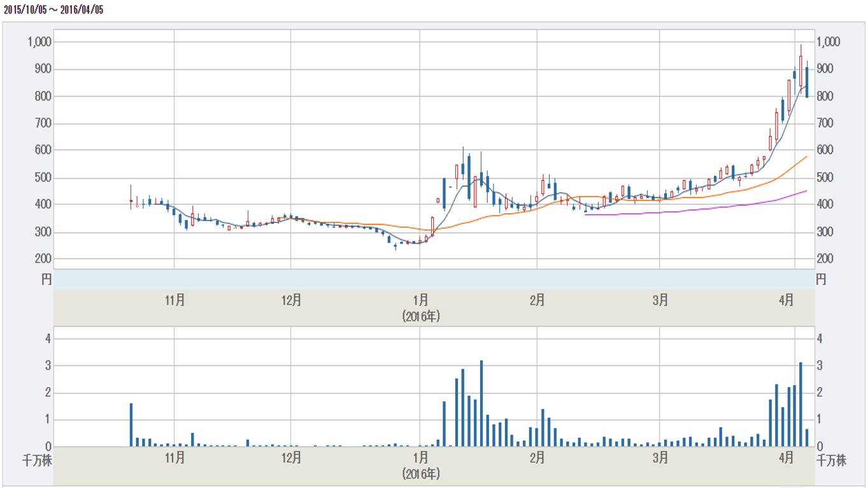Select 3月 on the volume chart time axis

coord(660,458)
